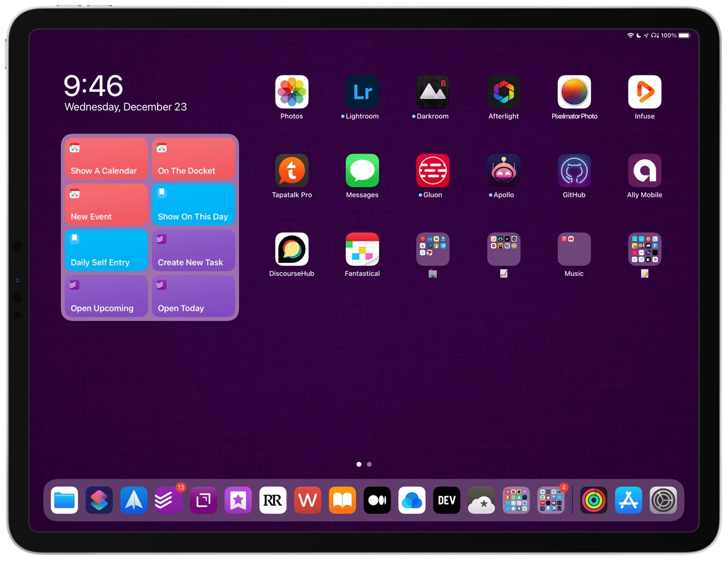
Task: Tap the date 'Wednesday, December 23'
Action: (126, 107)
